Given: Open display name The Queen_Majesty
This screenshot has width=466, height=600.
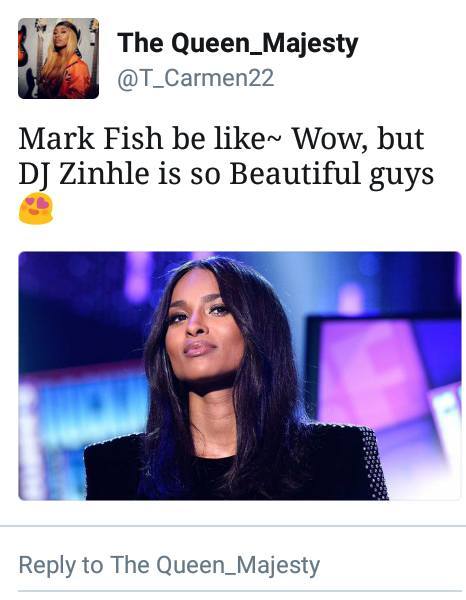Looking at the screenshot, I should point(238,43).
